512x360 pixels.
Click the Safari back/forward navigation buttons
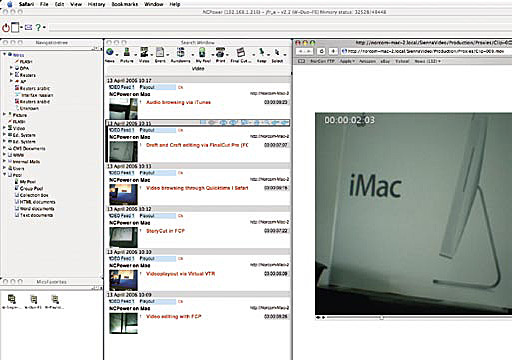click(x=305, y=51)
